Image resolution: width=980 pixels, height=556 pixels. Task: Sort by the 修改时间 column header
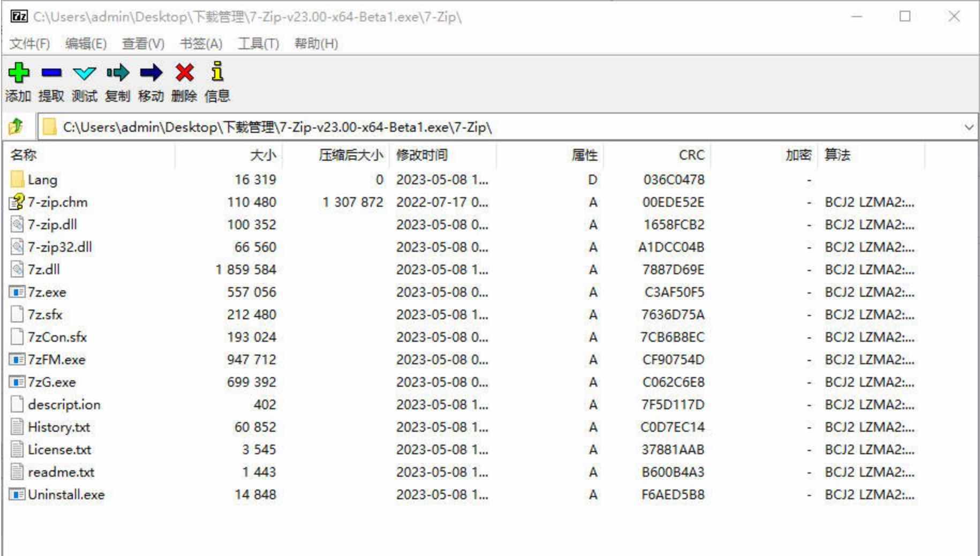click(x=443, y=155)
